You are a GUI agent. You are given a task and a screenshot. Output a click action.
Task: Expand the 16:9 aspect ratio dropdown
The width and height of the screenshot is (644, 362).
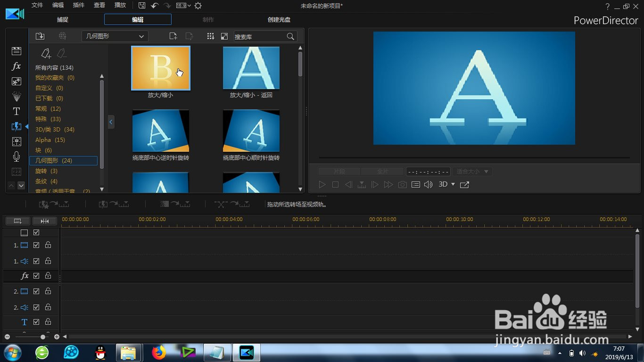183,6
